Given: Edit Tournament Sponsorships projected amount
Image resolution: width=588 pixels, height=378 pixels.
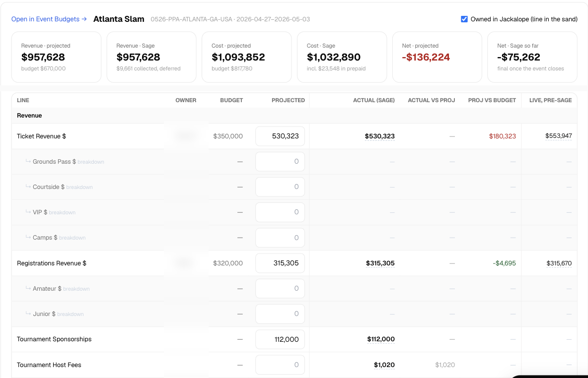Looking at the screenshot, I should [x=280, y=339].
